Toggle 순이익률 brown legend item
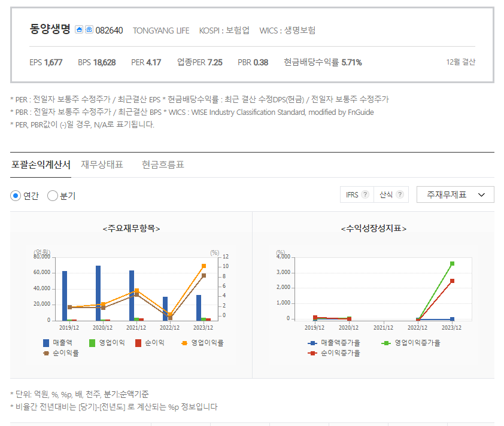Screen dimensions: 504x426 tap(60, 353)
